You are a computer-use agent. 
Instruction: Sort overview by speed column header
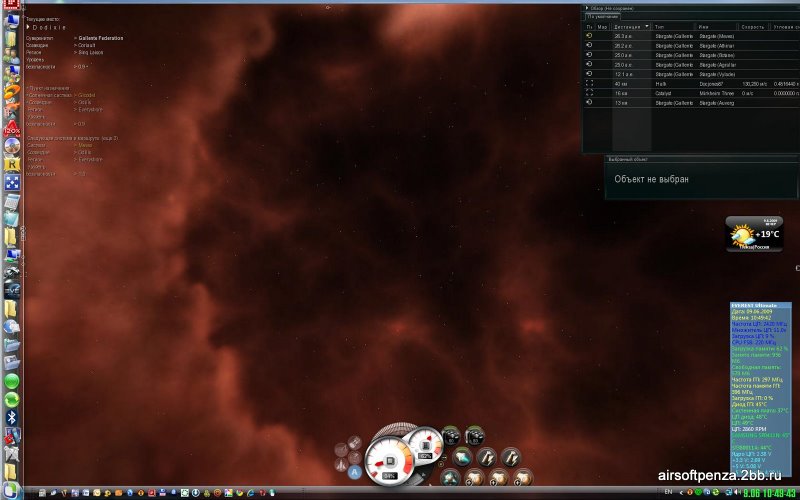coord(754,27)
